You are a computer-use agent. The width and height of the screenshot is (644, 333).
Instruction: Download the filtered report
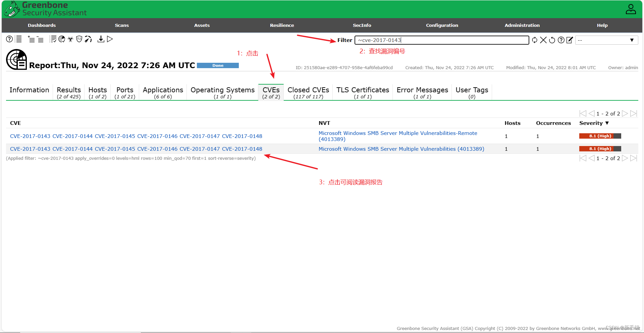pos(101,39)
